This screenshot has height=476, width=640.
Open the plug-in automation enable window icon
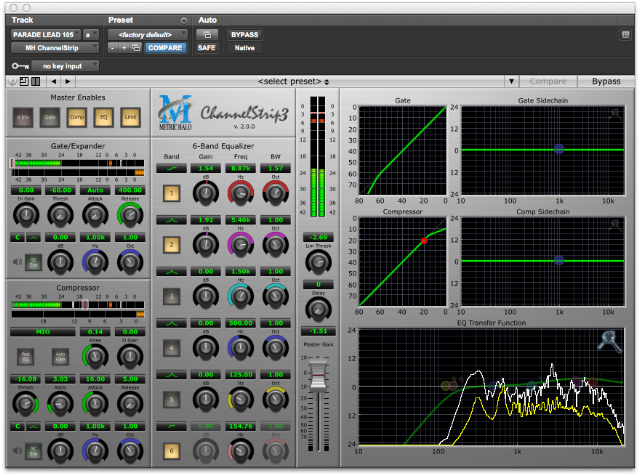tap(207, 35)
